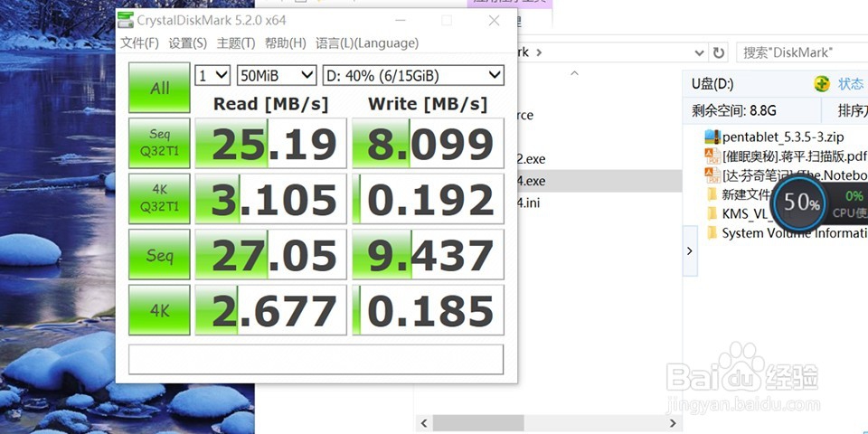The height and width of the screenshot is (434, 868).
Task: Select the KMS_VL folder icon
Action: (x=712, y=213)
